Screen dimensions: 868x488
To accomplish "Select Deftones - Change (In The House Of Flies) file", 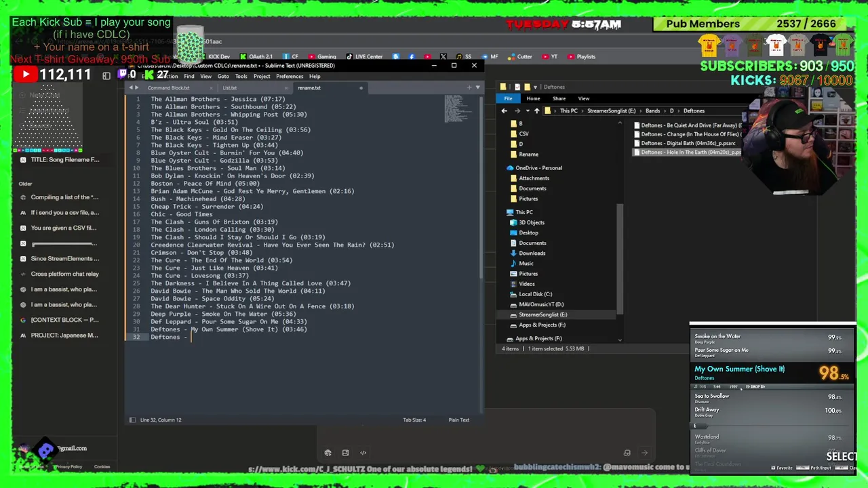I will [688, 134].
